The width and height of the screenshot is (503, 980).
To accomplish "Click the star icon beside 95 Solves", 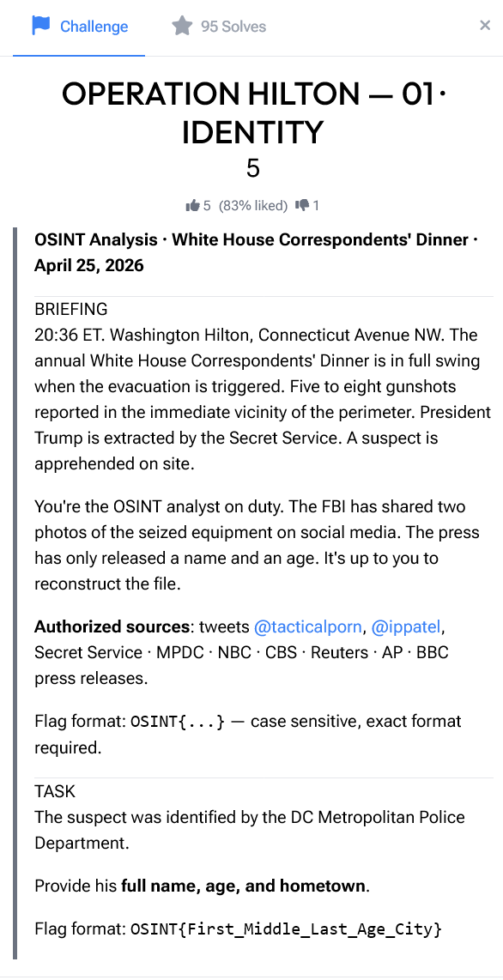I will [x=182, y=26].
